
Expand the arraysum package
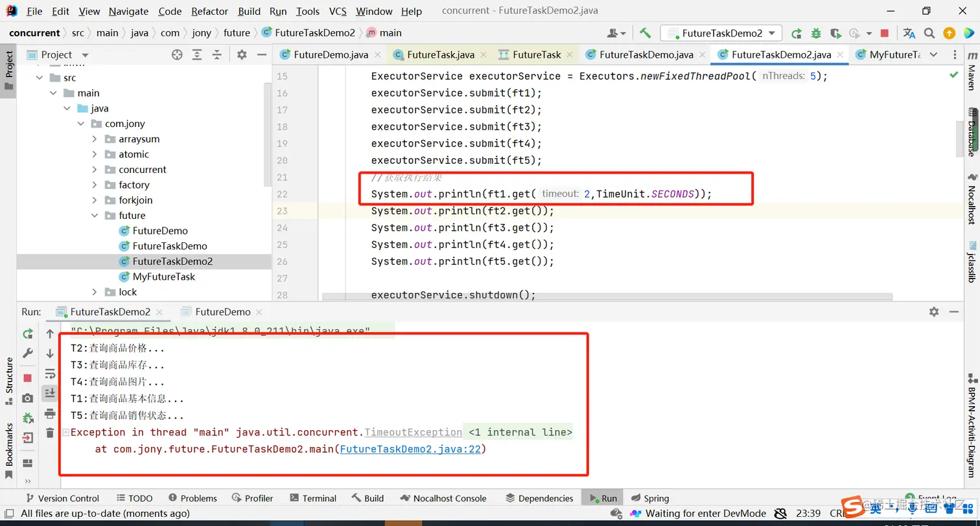click(x=95, y=139)
